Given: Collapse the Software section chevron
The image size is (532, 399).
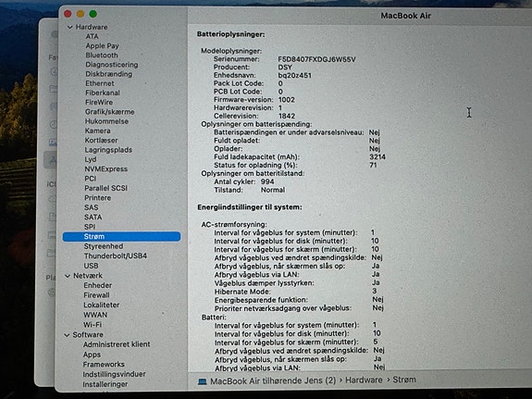Looking at the screenshot, I should pos(67,335).
